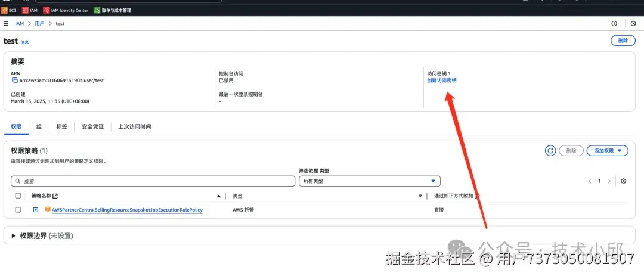Click the AWS managed policy cube icon
644x276 pixels.
point(48,209)
